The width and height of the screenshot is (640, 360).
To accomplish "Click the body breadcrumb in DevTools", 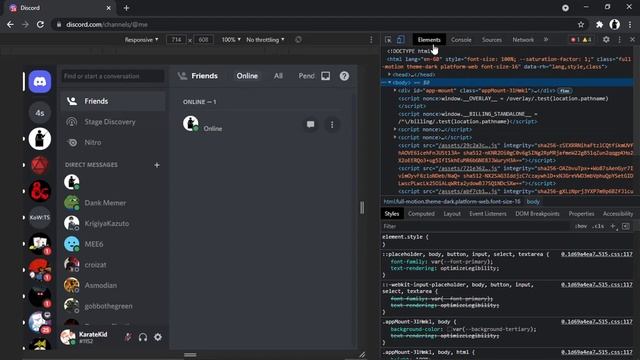I will [533, 201].
